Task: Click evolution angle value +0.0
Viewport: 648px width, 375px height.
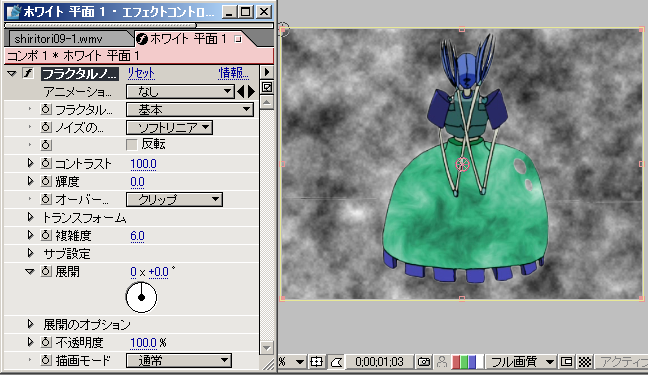Action: coord(158,272)
